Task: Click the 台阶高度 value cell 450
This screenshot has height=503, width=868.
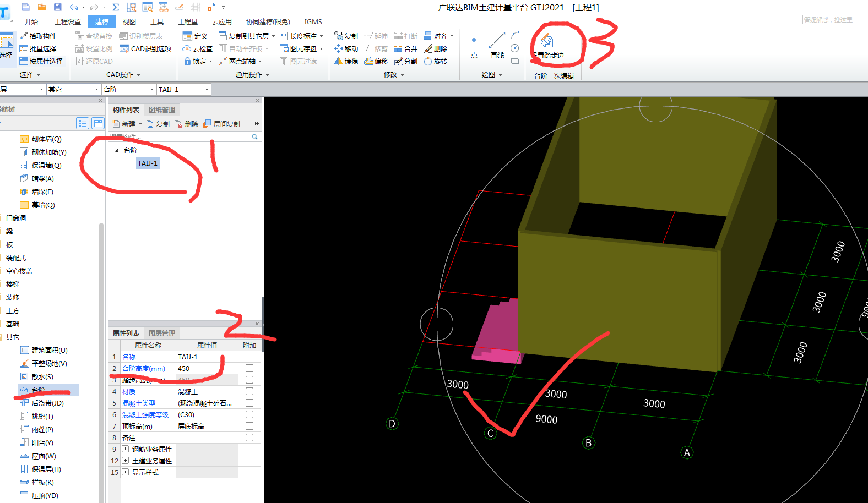Action: pyautogui.click(x=207, y=368)
